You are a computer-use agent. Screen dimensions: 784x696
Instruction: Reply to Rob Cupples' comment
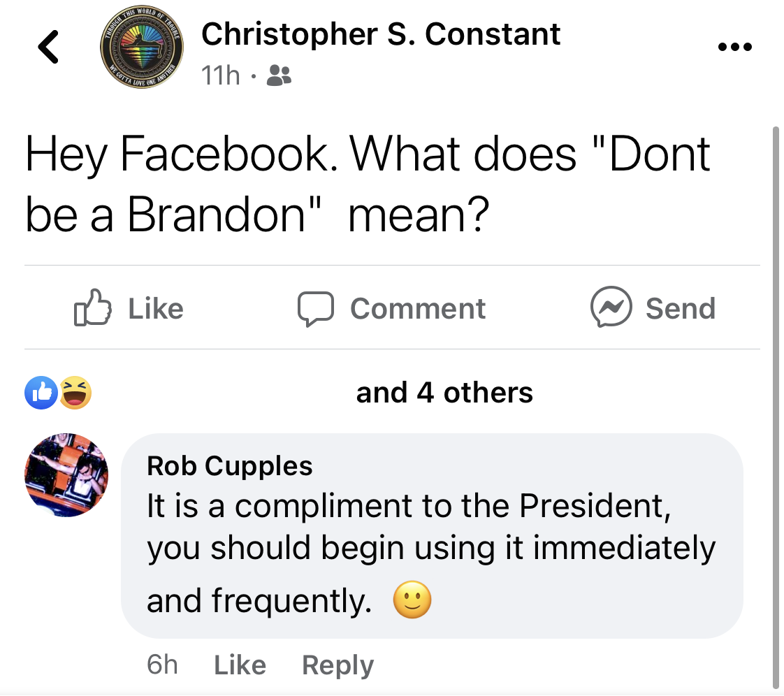pyautogui.click(x=337, y=665)
